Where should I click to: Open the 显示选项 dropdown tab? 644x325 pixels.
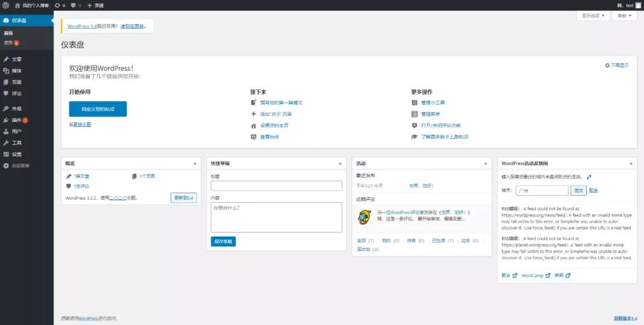pos(593,16)
